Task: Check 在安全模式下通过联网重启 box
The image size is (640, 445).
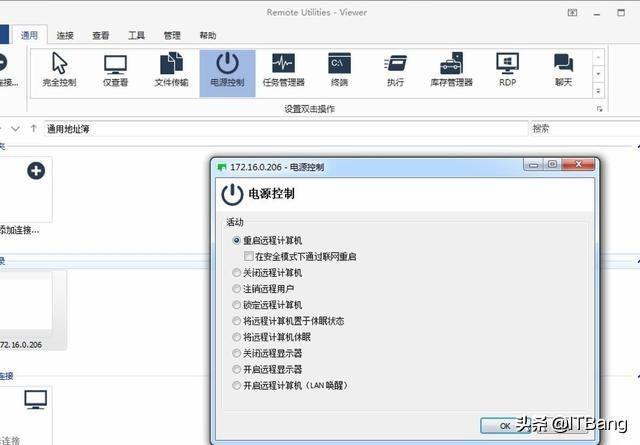Action: (248, 256)
